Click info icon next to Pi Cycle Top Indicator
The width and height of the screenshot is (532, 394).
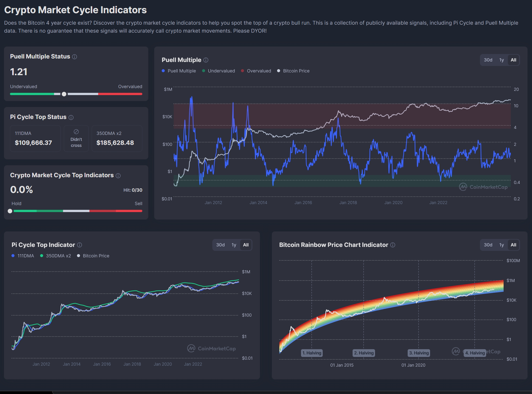[x=79, y=245]
